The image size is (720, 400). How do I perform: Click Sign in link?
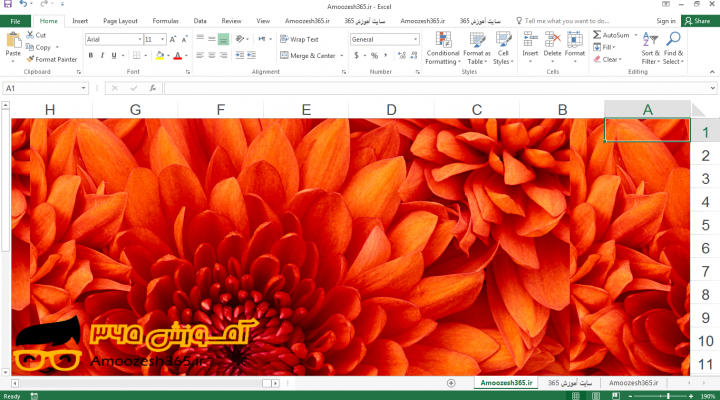666,21
